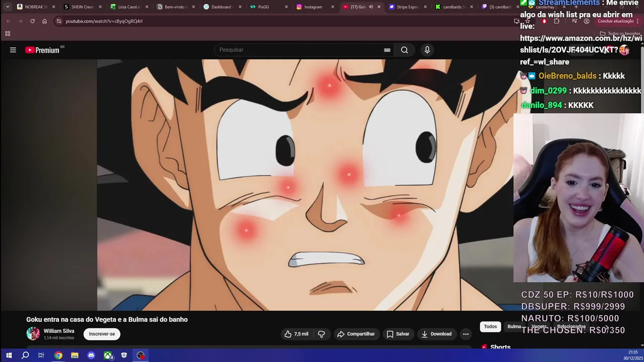Focus the Pesquisar search field

[299, 50]
